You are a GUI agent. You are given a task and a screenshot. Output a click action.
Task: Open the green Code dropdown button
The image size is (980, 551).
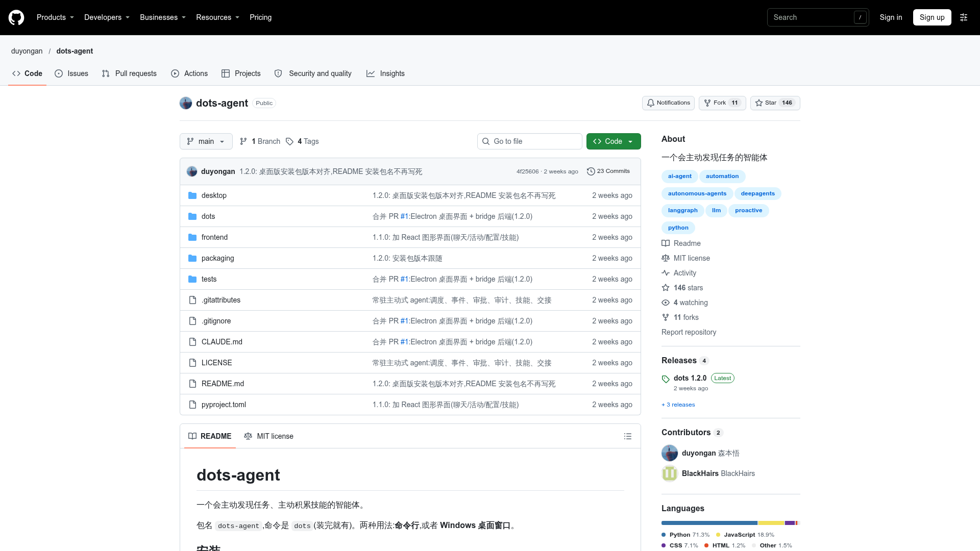(614, 141)
